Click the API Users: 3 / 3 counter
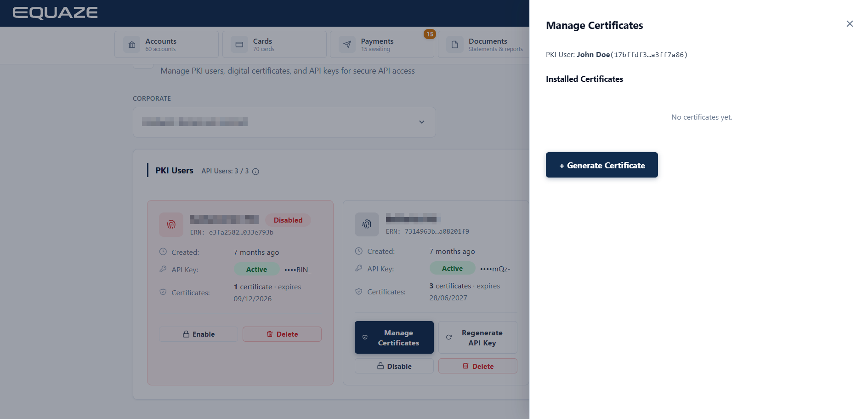 tap(225, 171)
